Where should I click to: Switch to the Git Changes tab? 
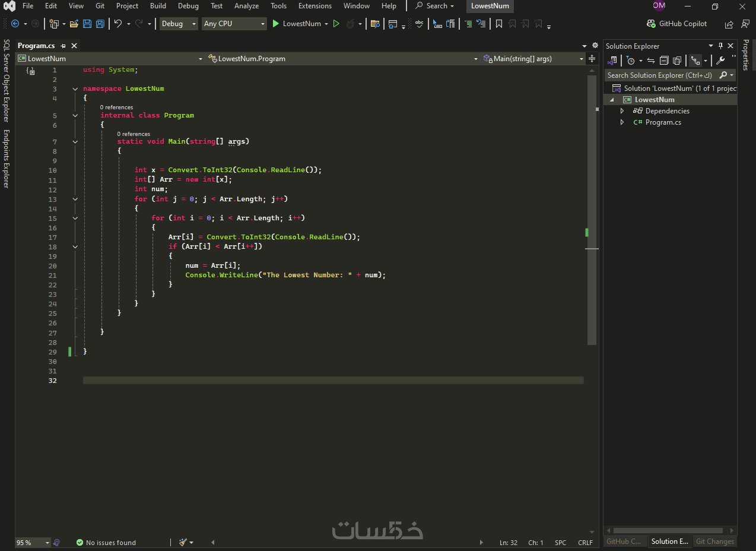[x=715, y=541]
